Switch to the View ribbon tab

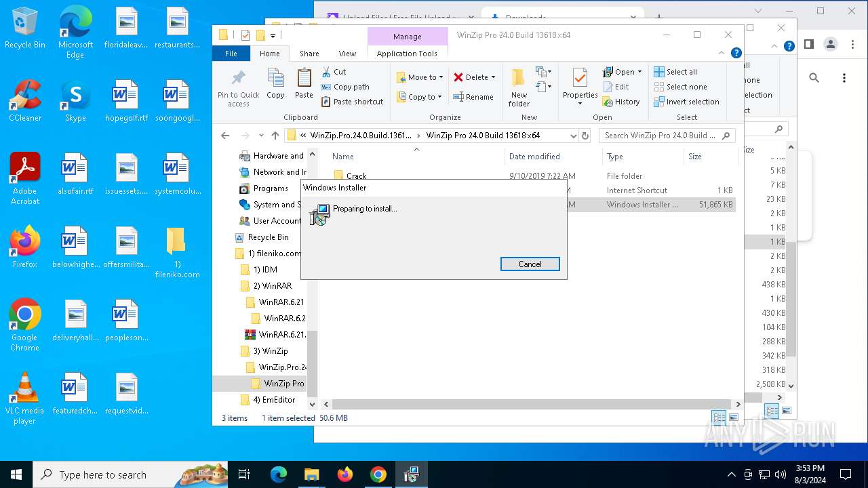click(347, 54)
